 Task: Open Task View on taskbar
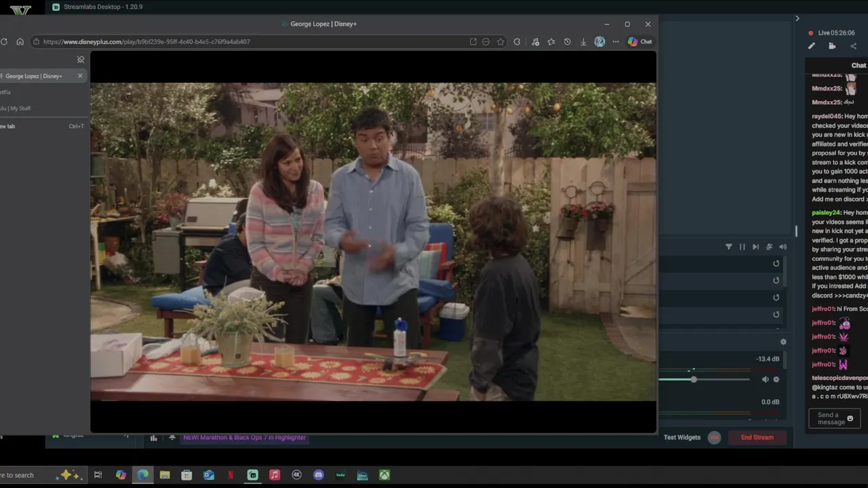point(98,475)
